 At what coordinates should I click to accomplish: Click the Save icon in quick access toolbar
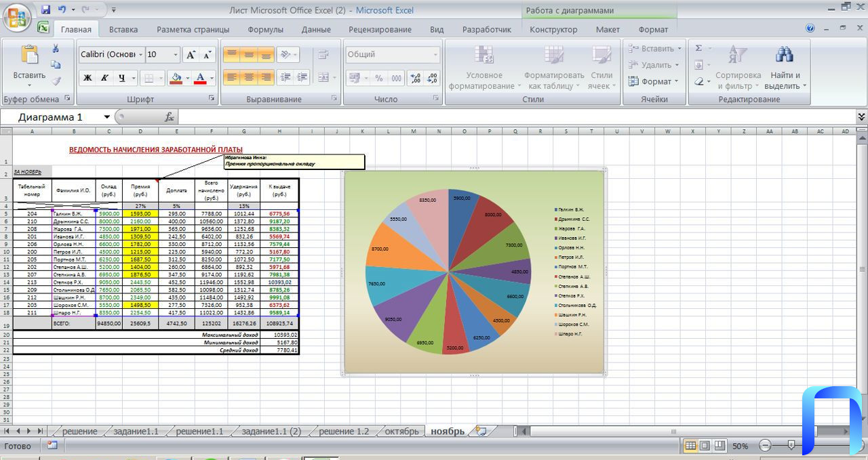coord(46,10)
